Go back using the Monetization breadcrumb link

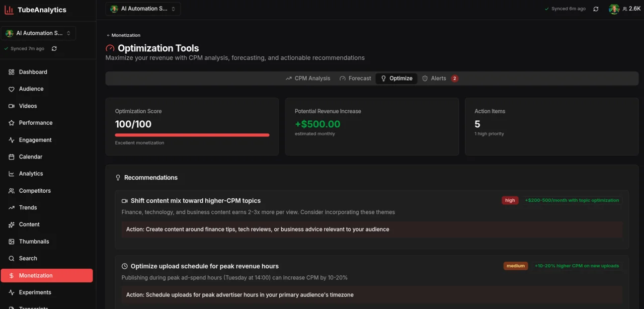pos(123,35)
